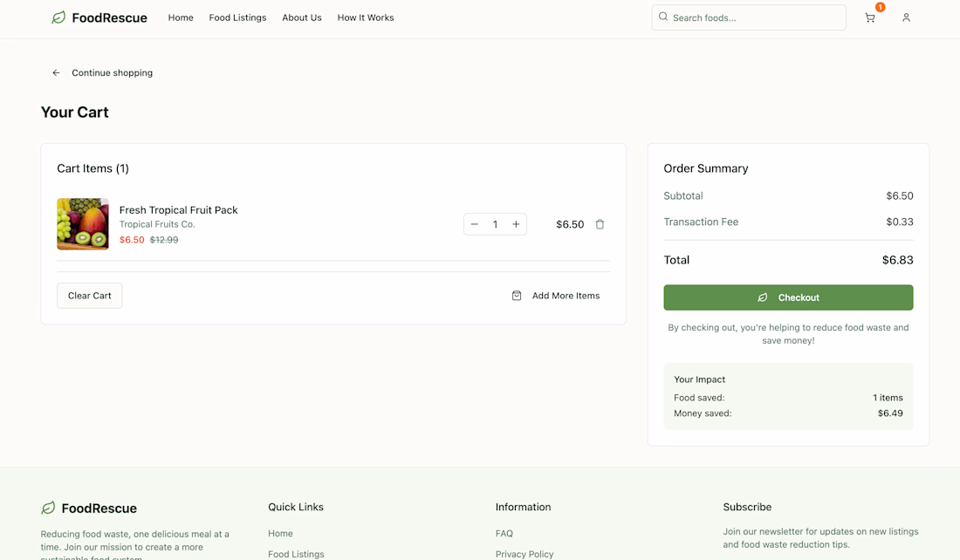Go to the Home menu item
Viewport: 960px width, 560px height.
pyautogui.click(x=181, y=17)
